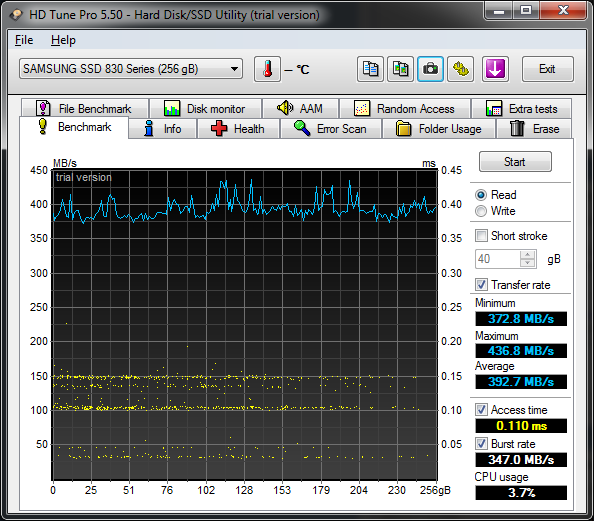Copy info to clipboard icon
This screenshot has width=594, height=521.
[x=370, y=69]
